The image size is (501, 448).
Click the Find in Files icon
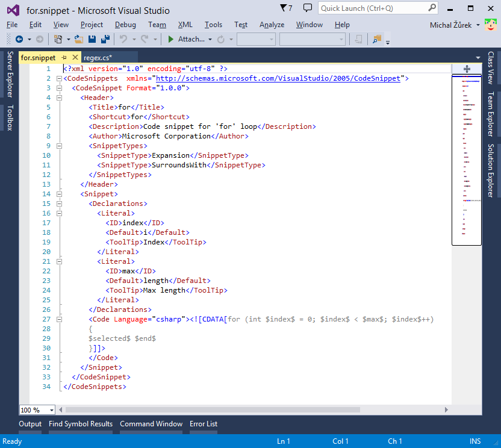click(376, 40)
